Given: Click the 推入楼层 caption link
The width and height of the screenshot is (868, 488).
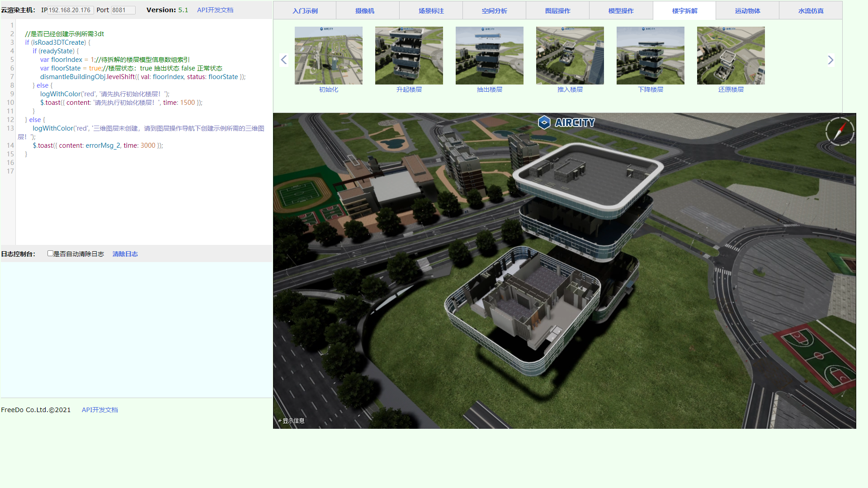Looking at the screenshot, I should [570, 89].
